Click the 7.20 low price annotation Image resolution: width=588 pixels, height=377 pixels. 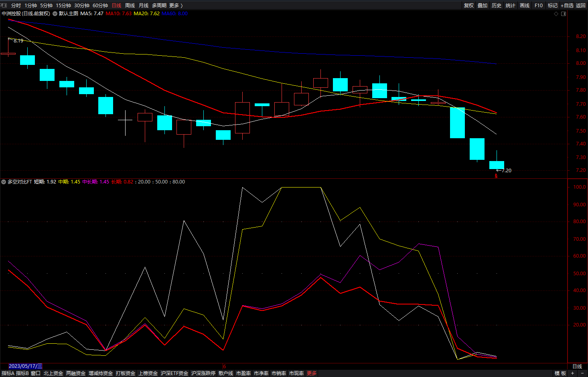pos(507,171)
